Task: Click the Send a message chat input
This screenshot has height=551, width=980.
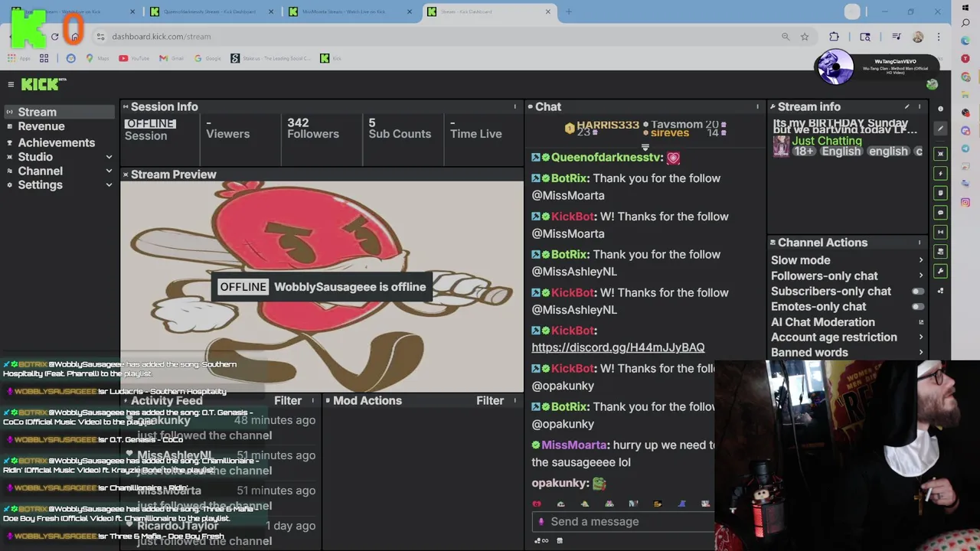Action: 624,522
